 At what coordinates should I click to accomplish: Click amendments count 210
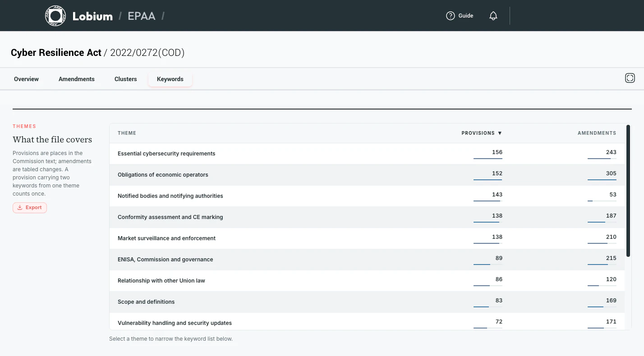(611, 237)
